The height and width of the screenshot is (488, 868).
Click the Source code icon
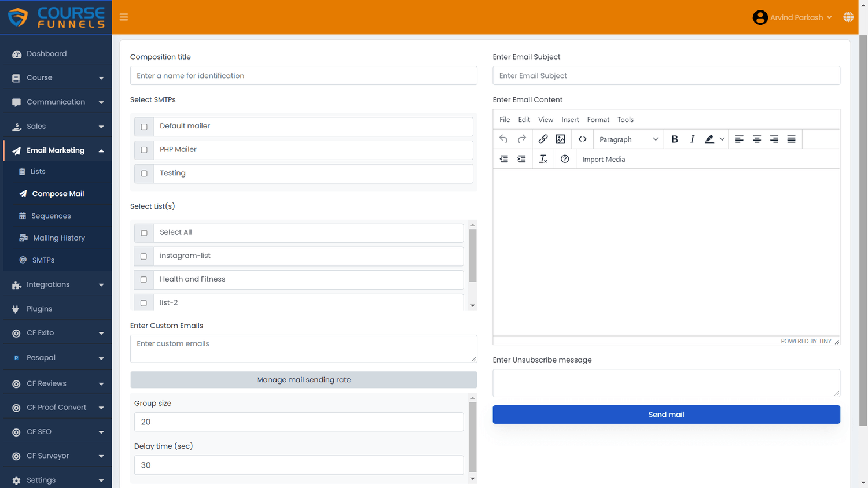click(x=582, y=139)
